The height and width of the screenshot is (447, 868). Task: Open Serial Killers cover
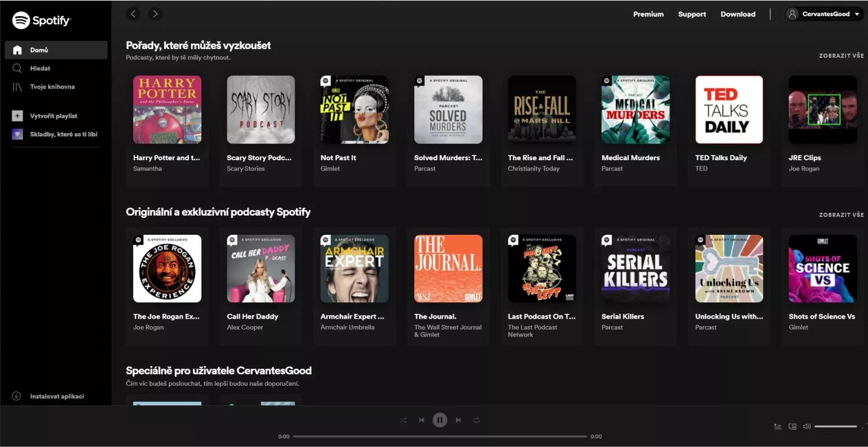(636, 268)
